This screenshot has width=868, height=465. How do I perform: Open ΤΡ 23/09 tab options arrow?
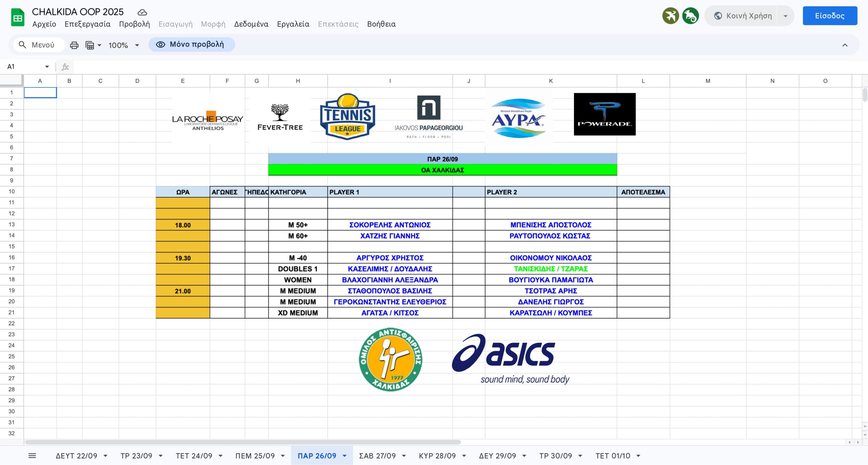[161, 455]
